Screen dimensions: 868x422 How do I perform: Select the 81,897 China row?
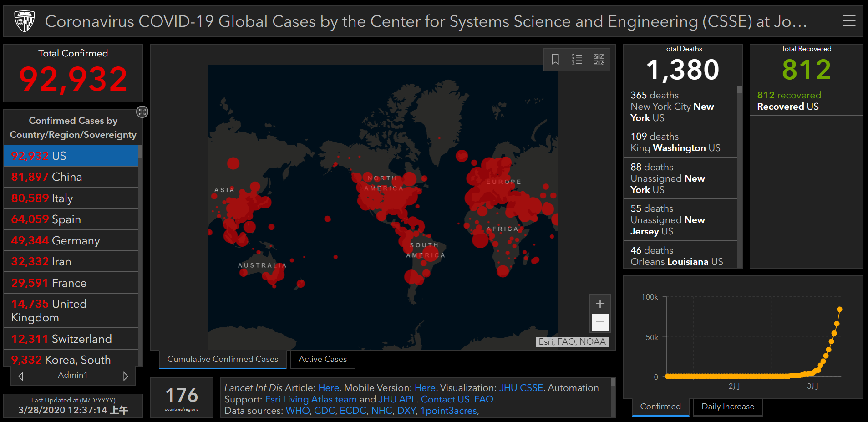71,177
